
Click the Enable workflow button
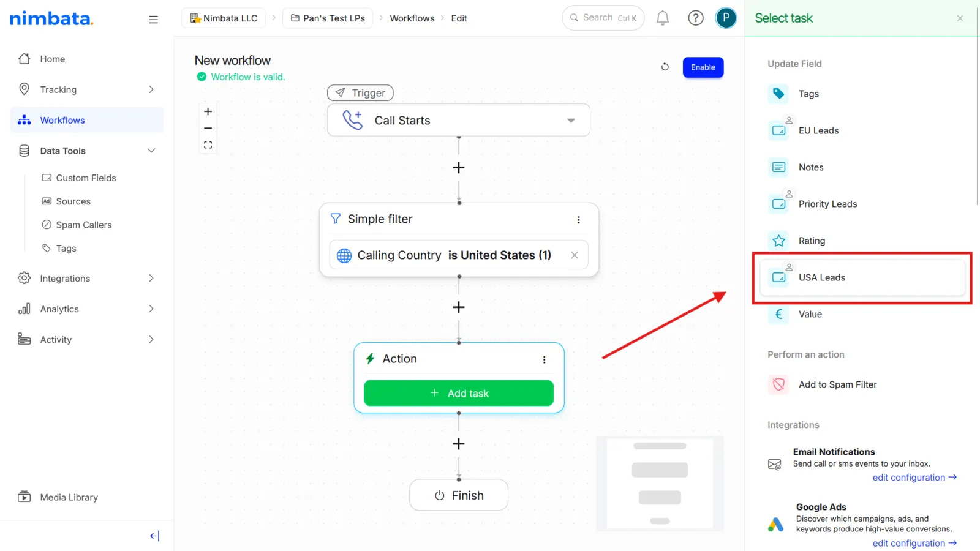[x=703, y=67]
